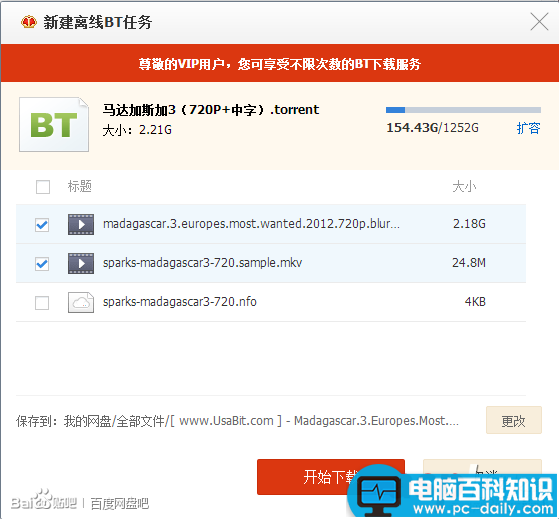The image size is (559, 519).
Task: Start the download with 开始下载
Action: [x=330, y=477]
